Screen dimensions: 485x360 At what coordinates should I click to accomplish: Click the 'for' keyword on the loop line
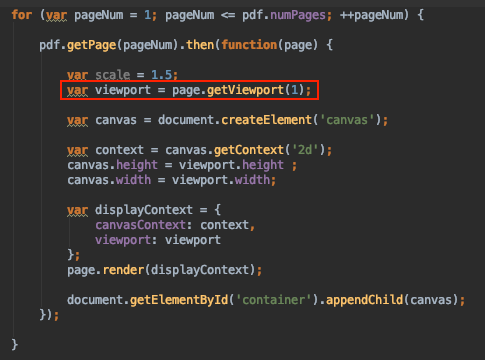pyautogui.click(x=22, y=15)
